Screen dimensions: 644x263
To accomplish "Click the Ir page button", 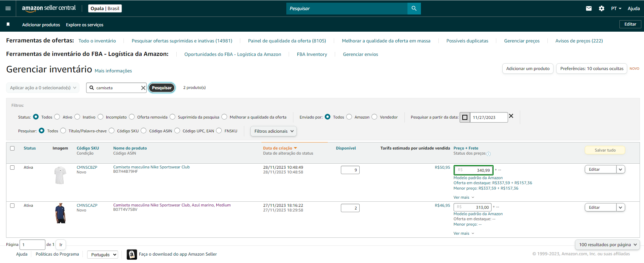I will click(x=61, y=244).
